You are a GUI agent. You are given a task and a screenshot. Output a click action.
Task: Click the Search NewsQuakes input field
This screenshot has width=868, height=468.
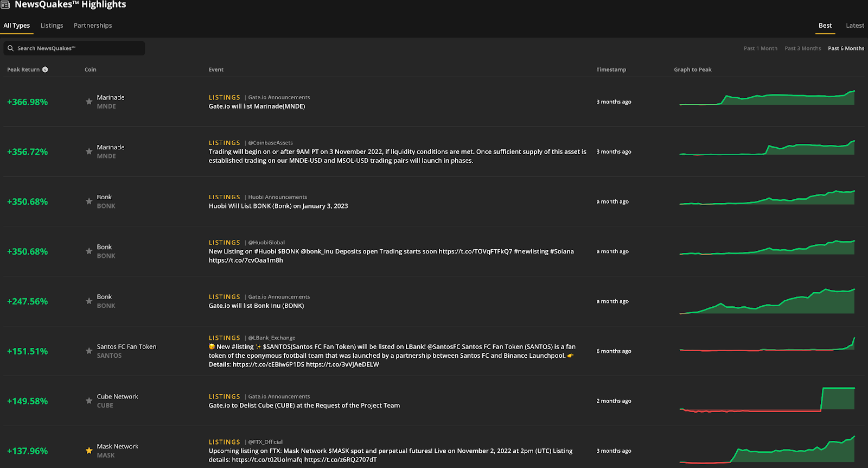pos(79,48)
